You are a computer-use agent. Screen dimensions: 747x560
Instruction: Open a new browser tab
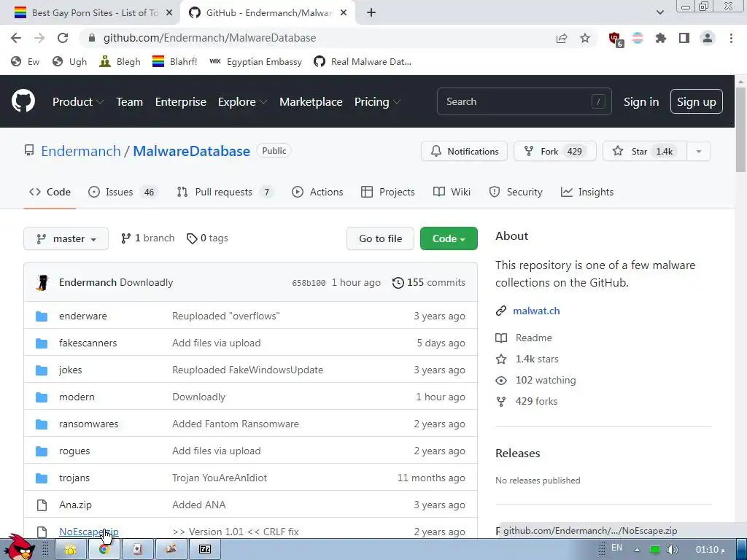tap(371, 13)
